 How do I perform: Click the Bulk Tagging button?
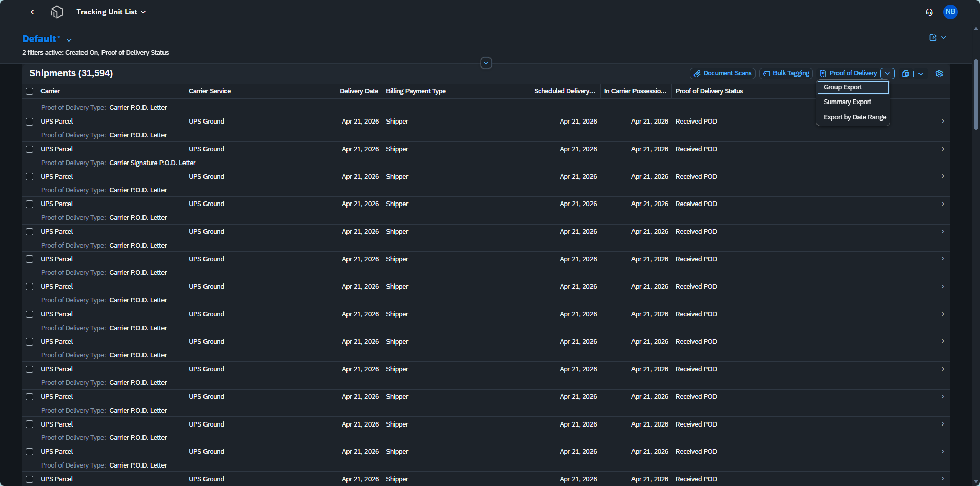[x=786, y=74]
